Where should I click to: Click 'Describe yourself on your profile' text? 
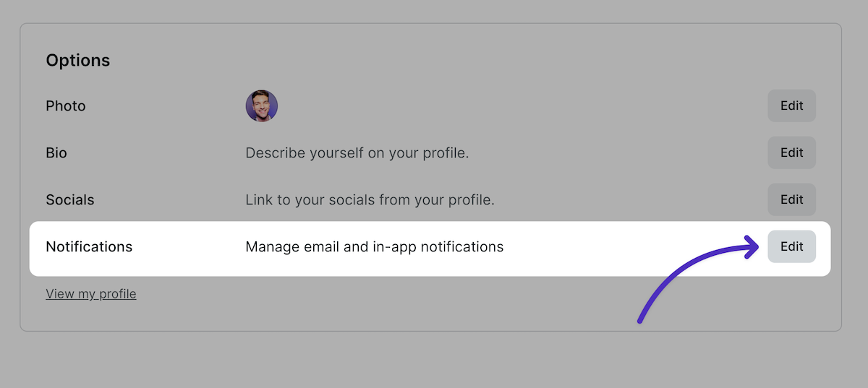coord(357,153)
